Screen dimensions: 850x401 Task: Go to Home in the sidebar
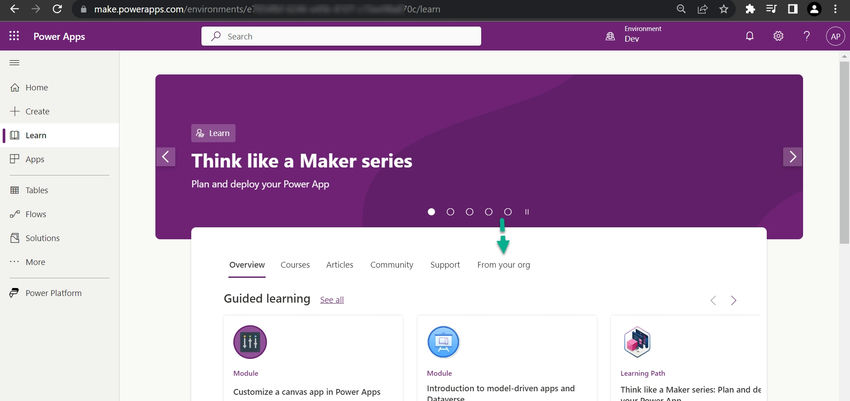click(x=60, y=88)
